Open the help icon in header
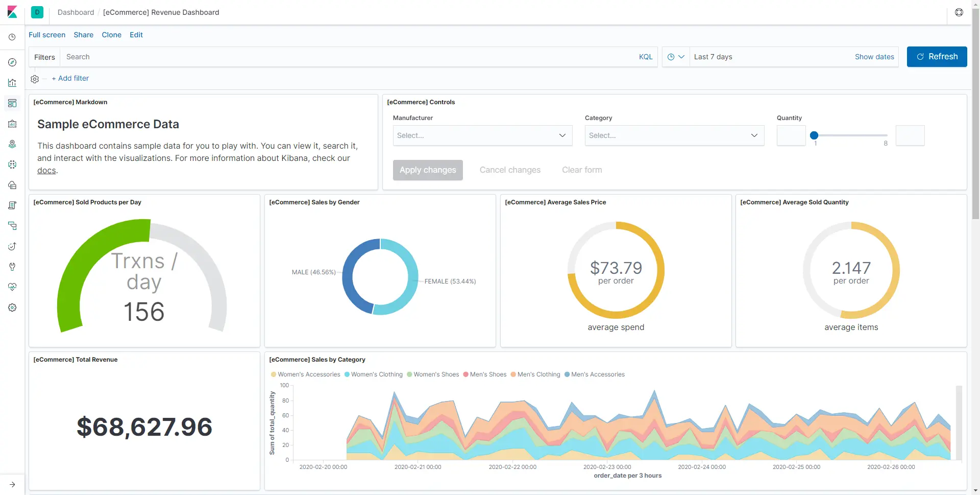 point(959,12)
